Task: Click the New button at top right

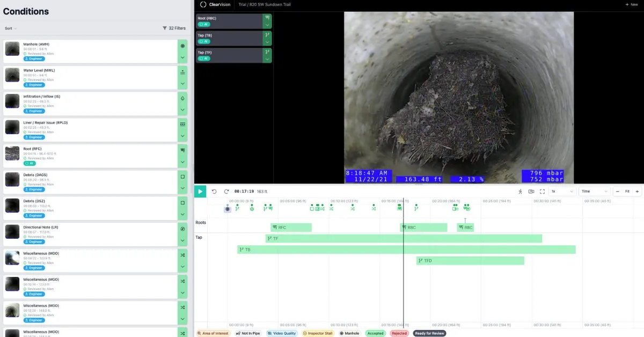Action: 631,4
